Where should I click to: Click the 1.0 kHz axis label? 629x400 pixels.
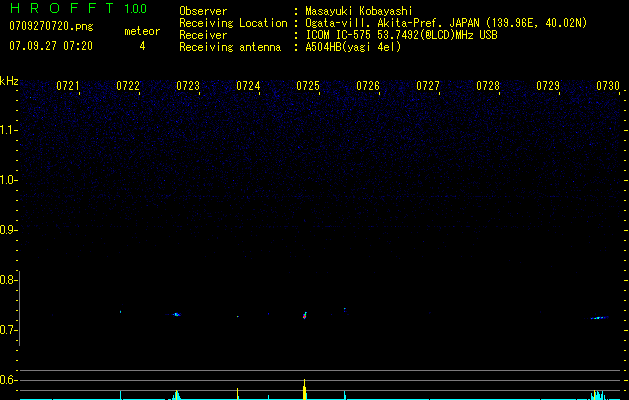point(7,180)
